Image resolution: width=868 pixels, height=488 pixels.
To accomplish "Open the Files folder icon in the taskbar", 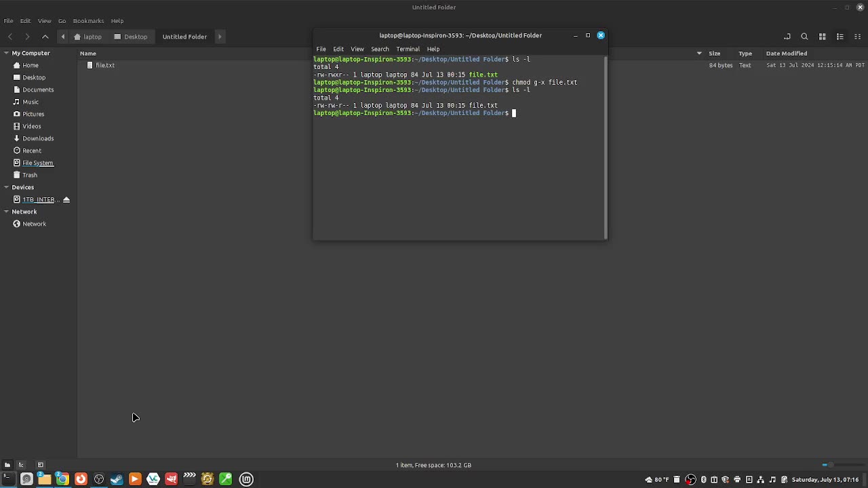I will coord(44,479).
